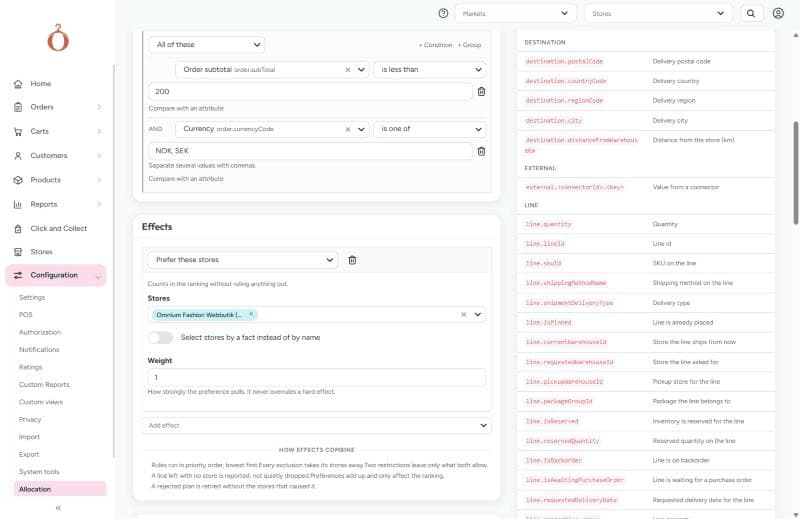
Task: Click the 200 subtotal value field
Action: coord(310,91)
